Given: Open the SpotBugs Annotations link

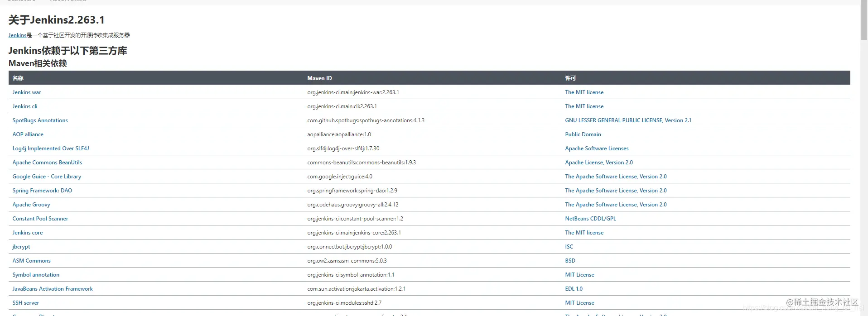Looking at the screenshot, I should (40, 120).
